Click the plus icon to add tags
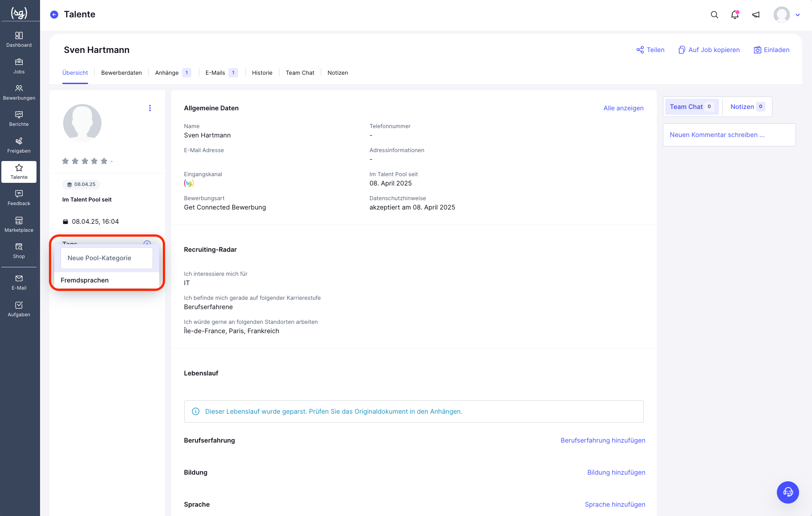Screen dimensions: 812x516 point(147,243)
